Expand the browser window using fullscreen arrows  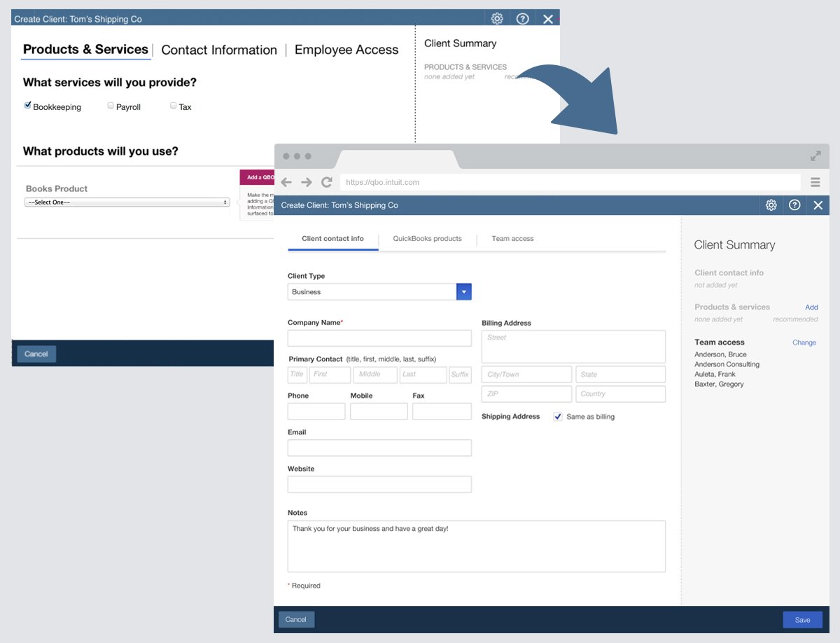[815, 155]
